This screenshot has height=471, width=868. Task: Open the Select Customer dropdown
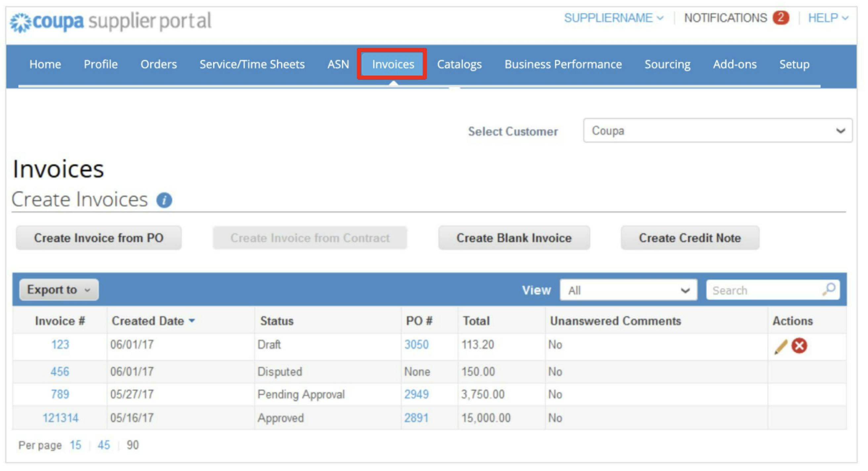pyautogui.click(x=718, y=131)
